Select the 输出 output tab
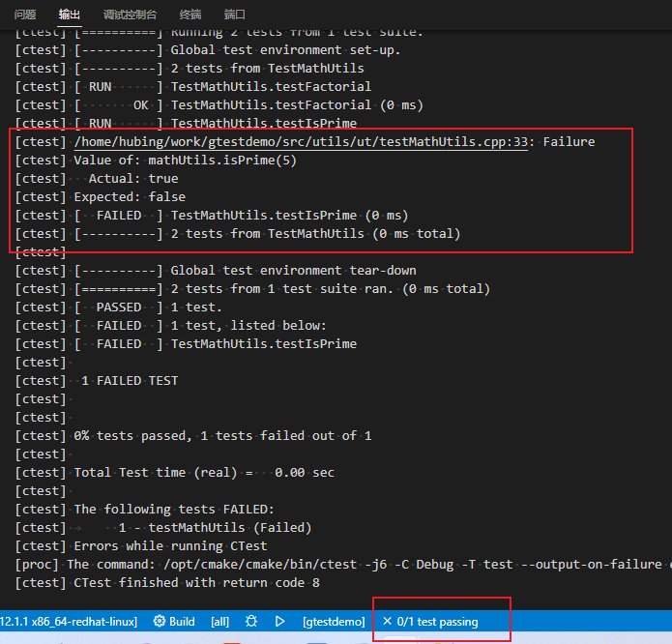 point(70,15)
